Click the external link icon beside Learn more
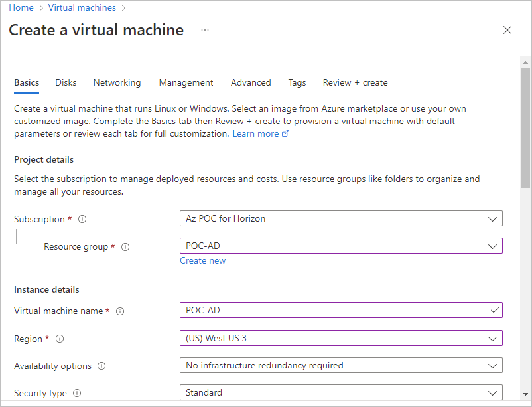Image resolution: width=532 pixels, height=407 pixels. coord(286,133)
